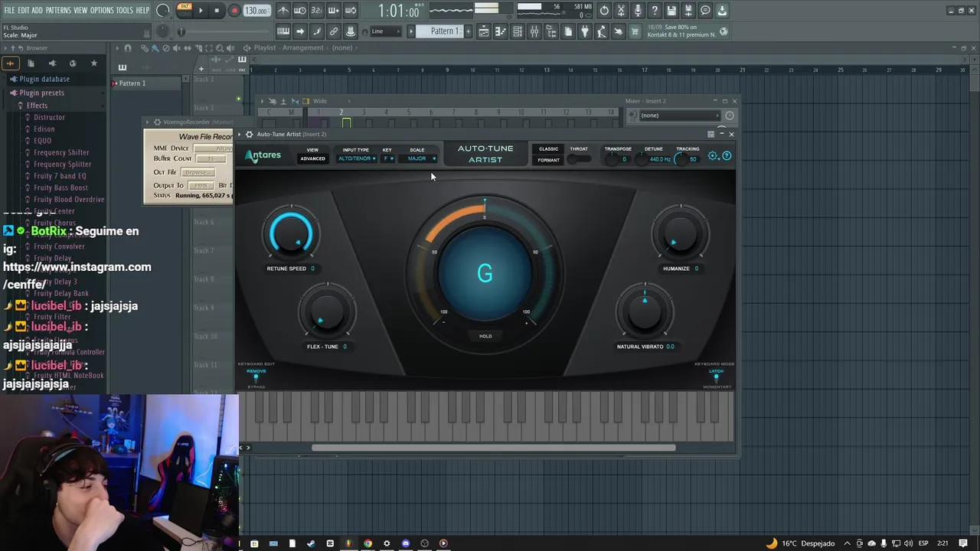Open the EDIT menu

click(24, 11)
